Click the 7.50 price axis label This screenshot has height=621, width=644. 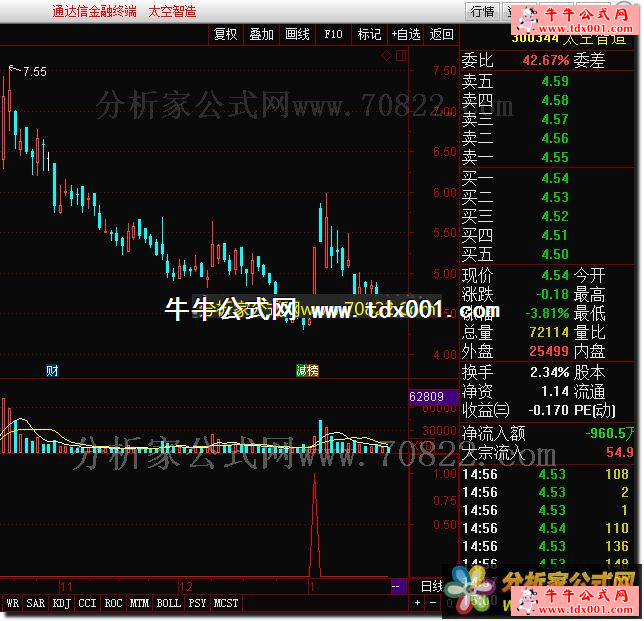tap(445, 71)
